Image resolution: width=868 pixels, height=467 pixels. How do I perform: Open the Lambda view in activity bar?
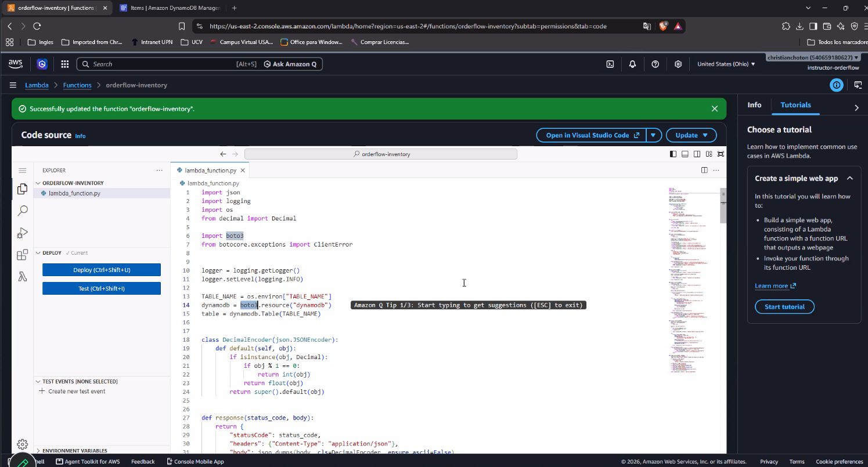click(23, 277)
